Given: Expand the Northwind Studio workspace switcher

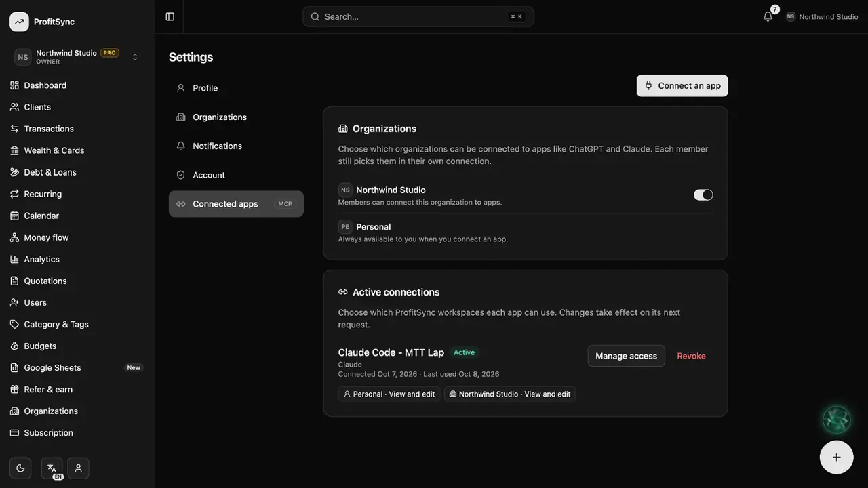Looking at the screenshot, I should (x=77, y=57).
